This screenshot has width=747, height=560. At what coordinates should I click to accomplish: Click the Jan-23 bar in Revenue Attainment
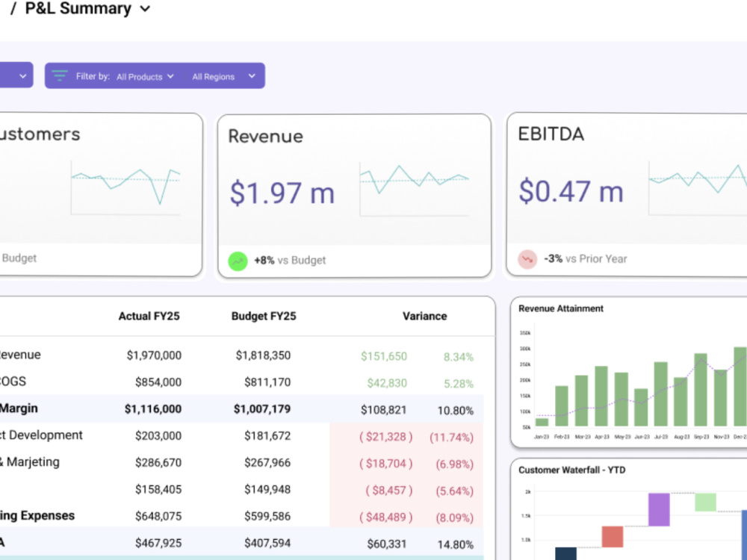click(x=542, y=422)
